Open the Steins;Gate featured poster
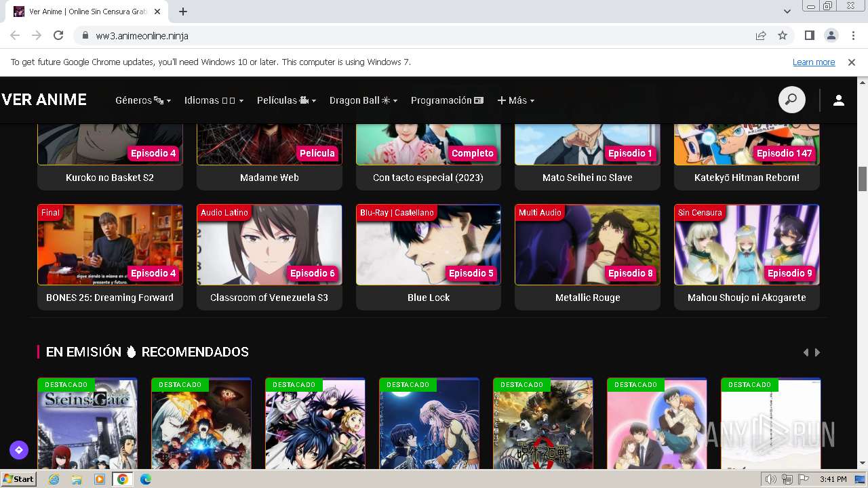 point(87,424)
